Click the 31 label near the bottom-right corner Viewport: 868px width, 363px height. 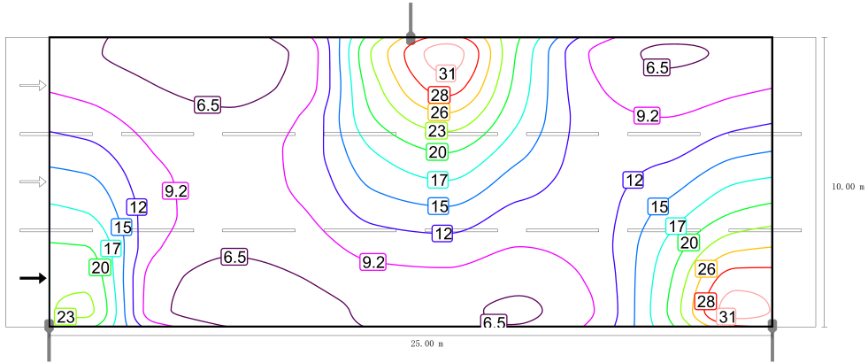point(726,317)
